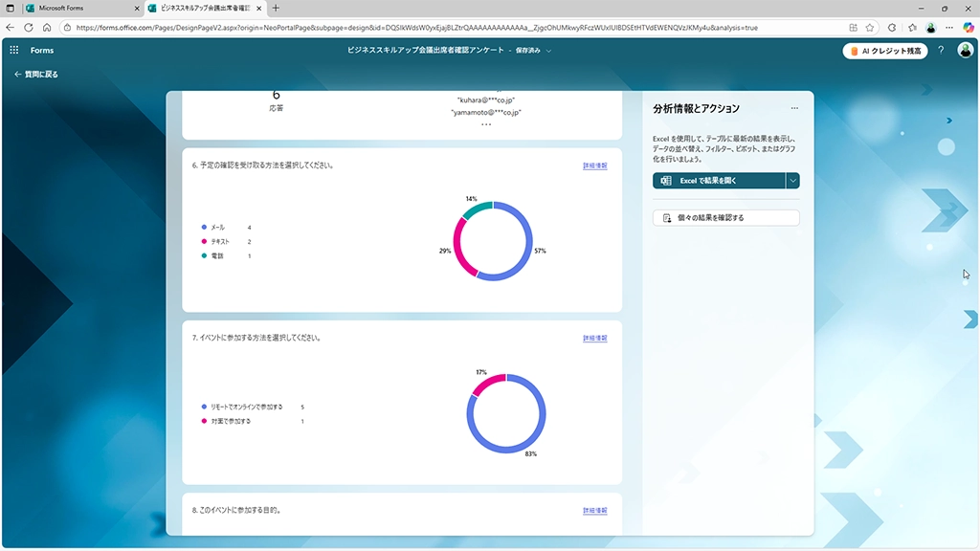The height and width of the screenshot is (551, 980).
Task: Click the 個々の結果を確認する button
Action: point(725,218)
